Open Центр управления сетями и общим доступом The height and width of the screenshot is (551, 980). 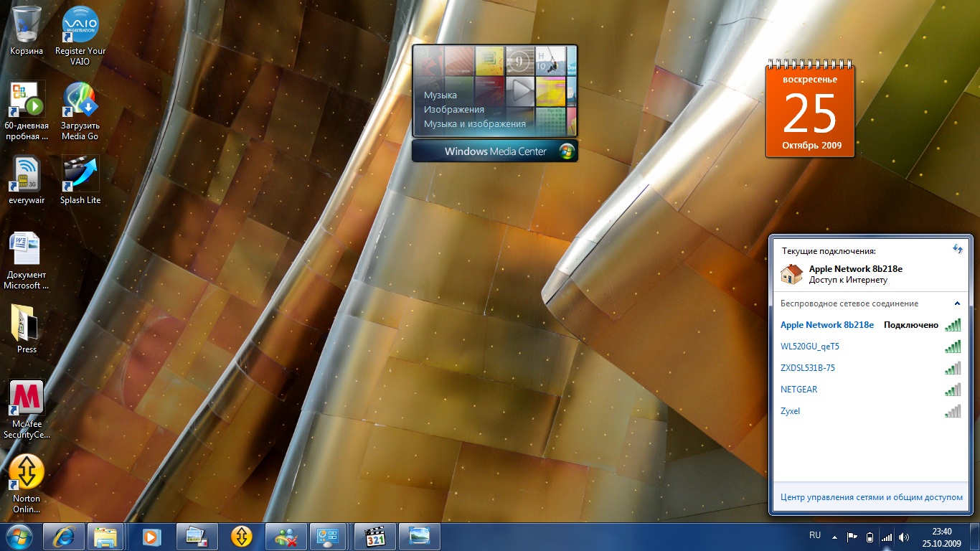click(871, 497)
